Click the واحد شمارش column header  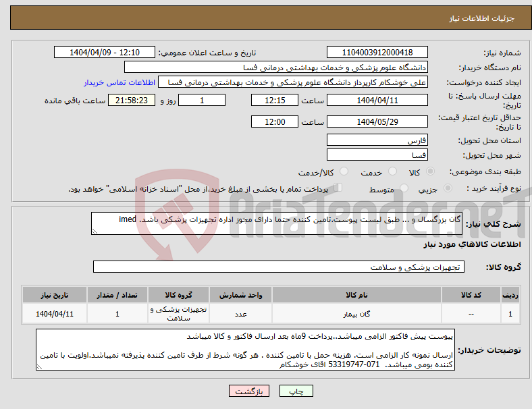coord(240,295)
